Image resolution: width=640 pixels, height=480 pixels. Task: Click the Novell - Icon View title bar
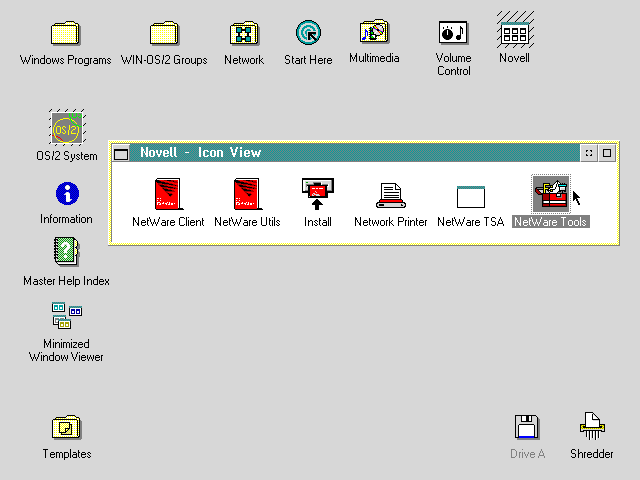pos(355,153)
